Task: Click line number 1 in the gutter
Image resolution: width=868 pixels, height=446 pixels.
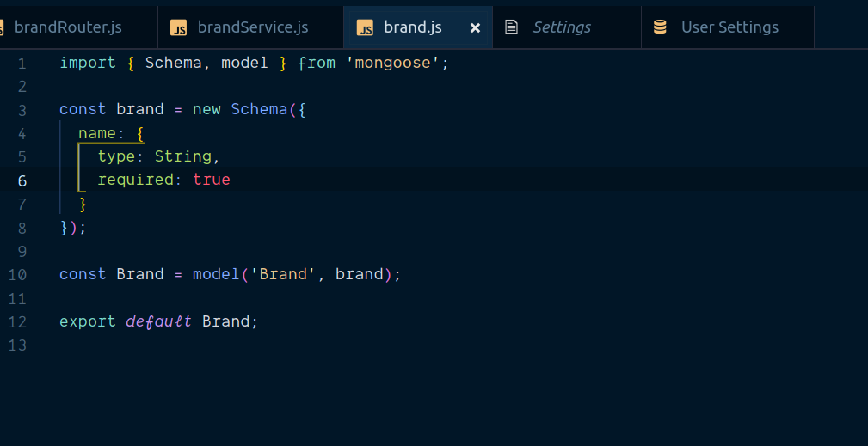Action: pyautogui.click(x=22, y=64)
